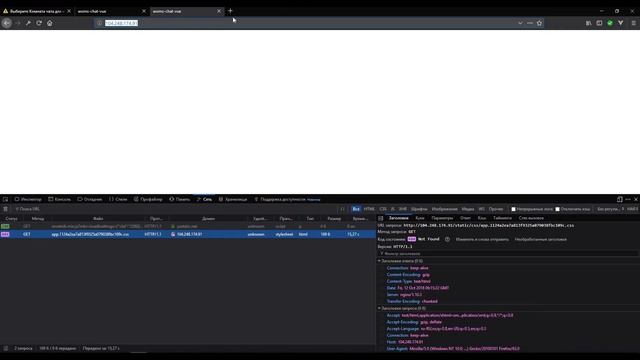
Task: Filter network requests by media
Action: (x=468, y=209)
